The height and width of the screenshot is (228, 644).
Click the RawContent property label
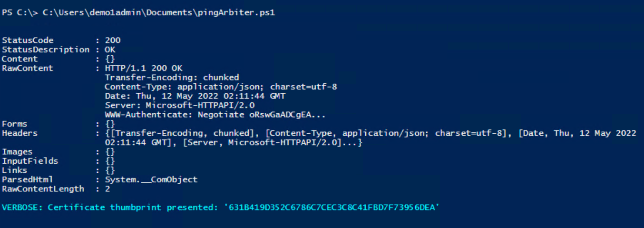[x=28, y=68]
